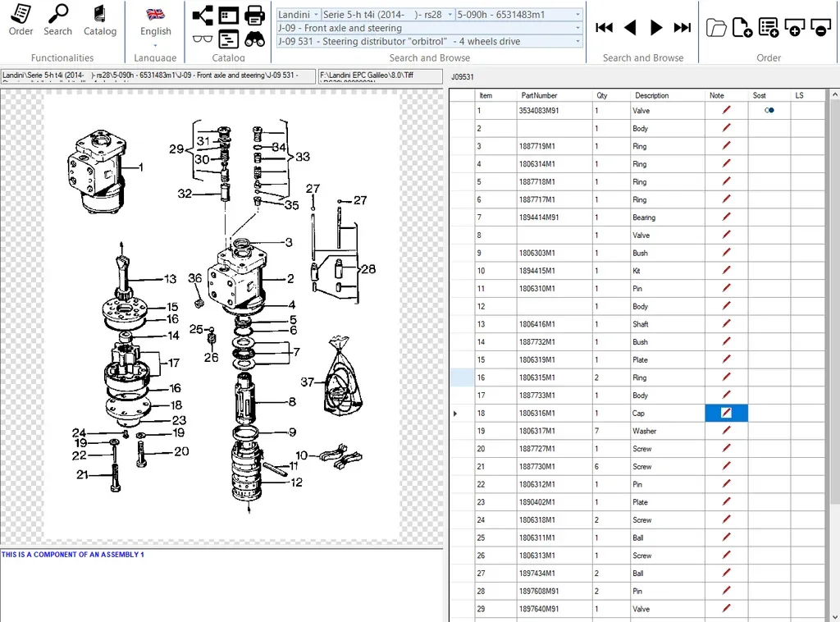840x622 pixels.
Task: Jump to the first page
Action: [x=605, y=28]
